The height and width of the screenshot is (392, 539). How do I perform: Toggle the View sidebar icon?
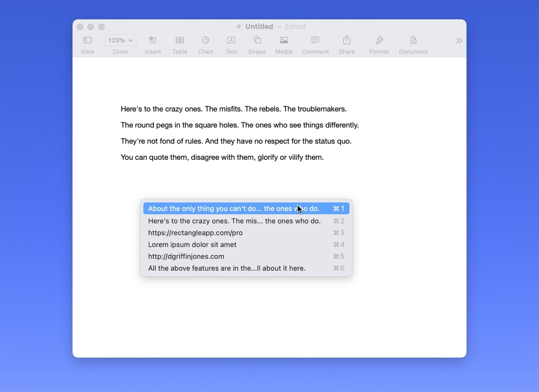[87, 40]
